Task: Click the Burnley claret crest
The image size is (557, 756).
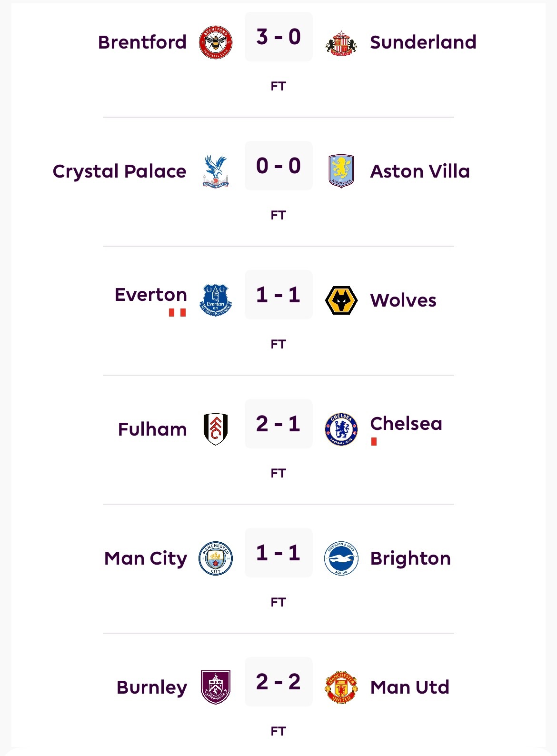Action: [216, 687]
